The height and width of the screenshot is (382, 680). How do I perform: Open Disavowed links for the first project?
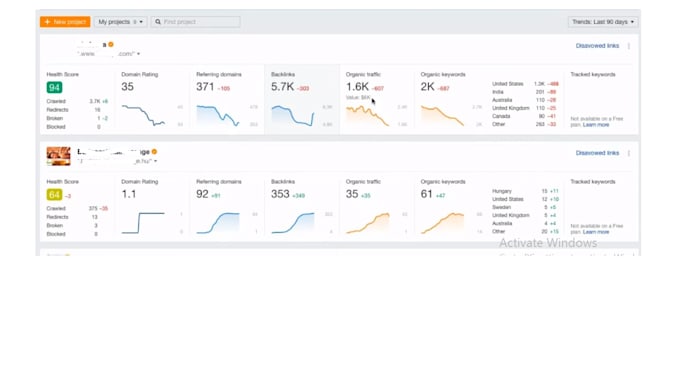[x=597, y=46]
